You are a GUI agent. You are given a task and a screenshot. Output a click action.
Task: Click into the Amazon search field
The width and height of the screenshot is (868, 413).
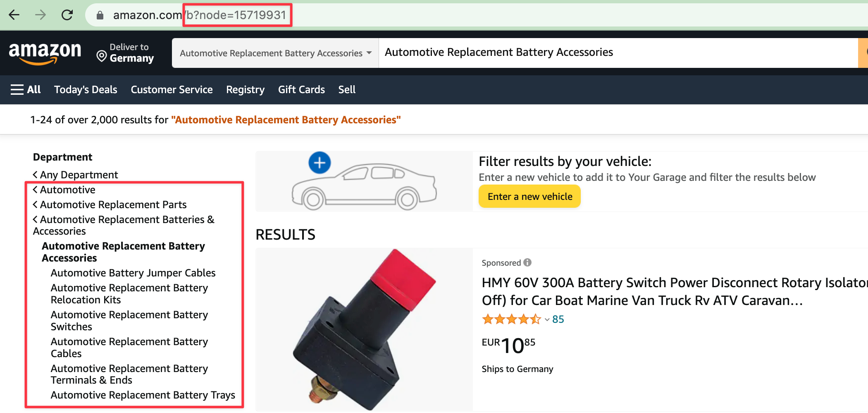click(616, 53)
